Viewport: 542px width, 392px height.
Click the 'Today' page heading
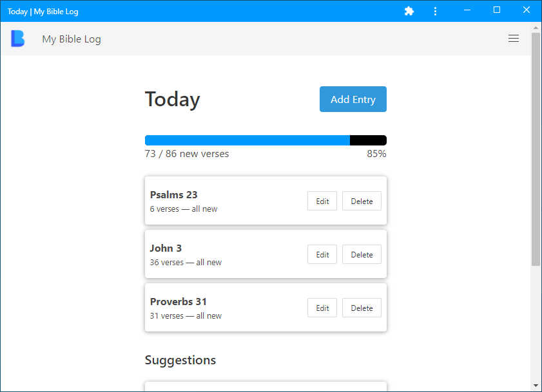(172, 99)
